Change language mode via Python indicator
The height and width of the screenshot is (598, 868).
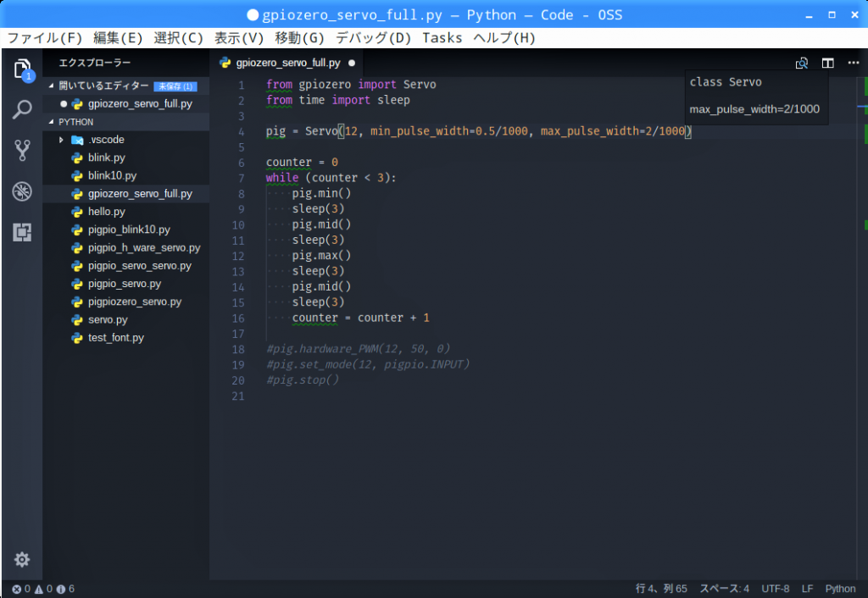pyautogui.click(x=840, y=589)
